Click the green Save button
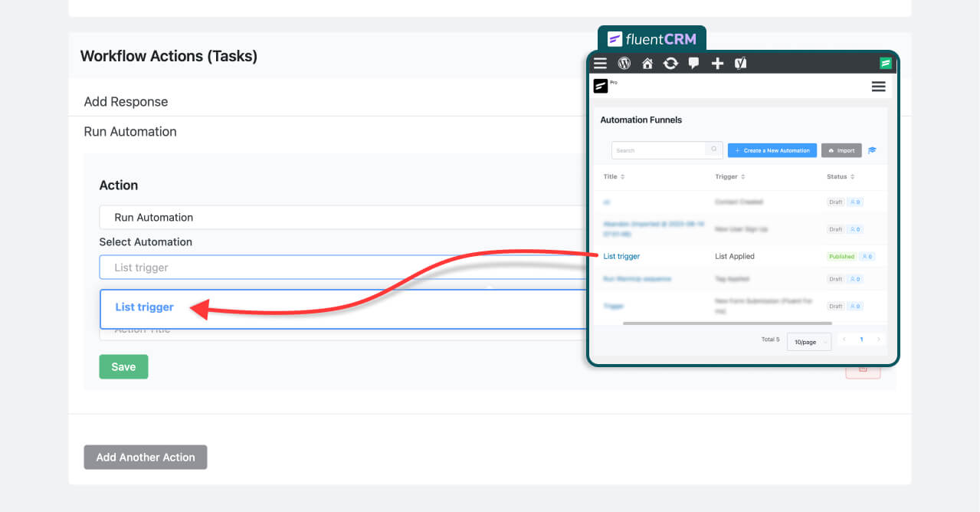The height and width of the screenshot is (512, 980). click(x=123, y=366)
